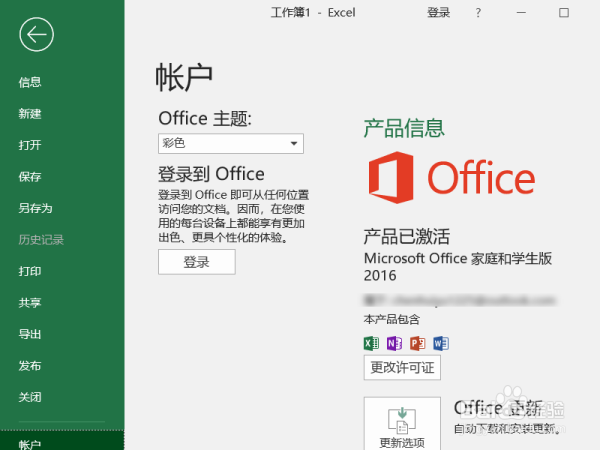
Task: Open the 打印 page
Action: (x=30, y=271)
